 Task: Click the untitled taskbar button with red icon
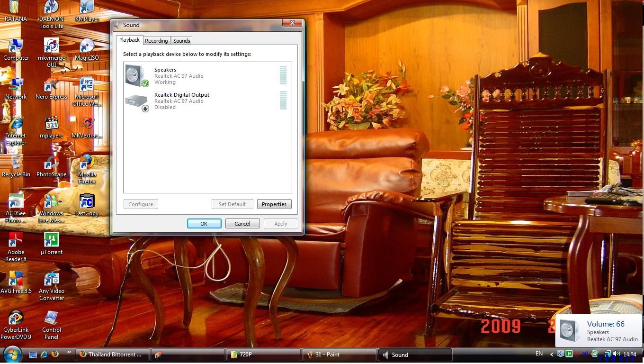188,355
